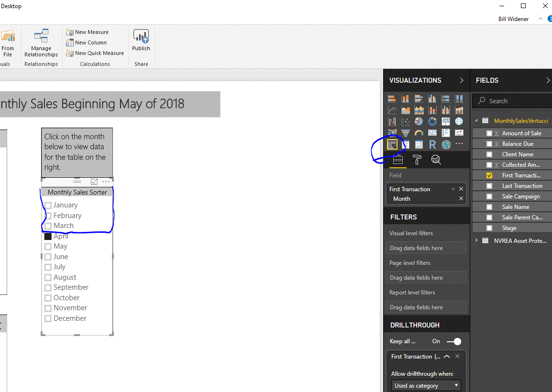The height and width of the screenshot is (392, 552).
Task: Select the Stacked area chart visual
Action: point(419,110)
